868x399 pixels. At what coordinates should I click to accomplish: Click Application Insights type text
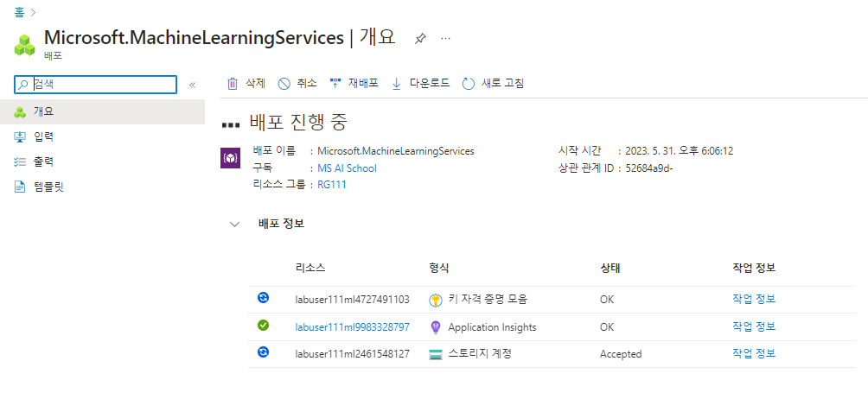tap(492, 327)
